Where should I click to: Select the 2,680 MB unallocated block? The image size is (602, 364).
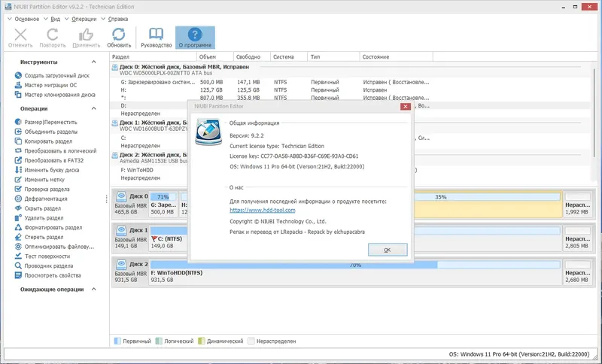click(x=577, y=271)
